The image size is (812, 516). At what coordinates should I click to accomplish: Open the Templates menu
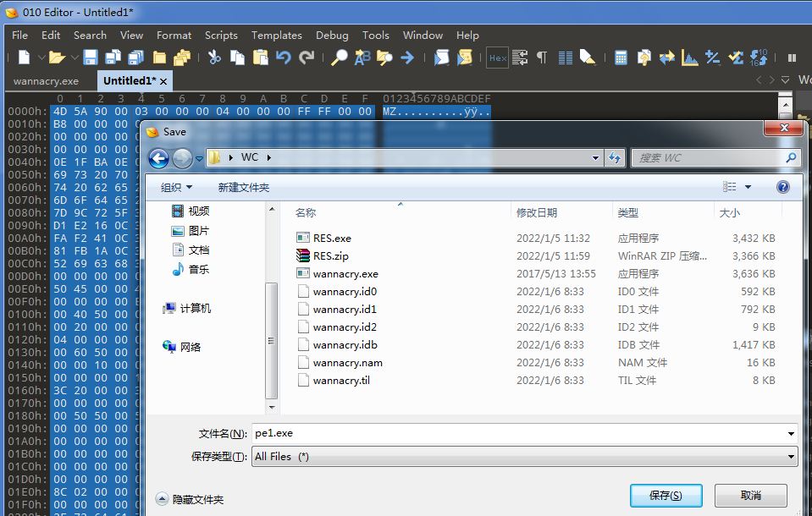pyautogui.click(x=277, y=36)
